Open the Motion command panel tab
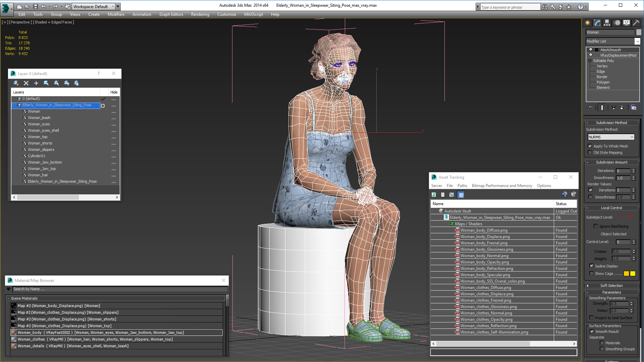The image size is (644, 362). point(617,23)
